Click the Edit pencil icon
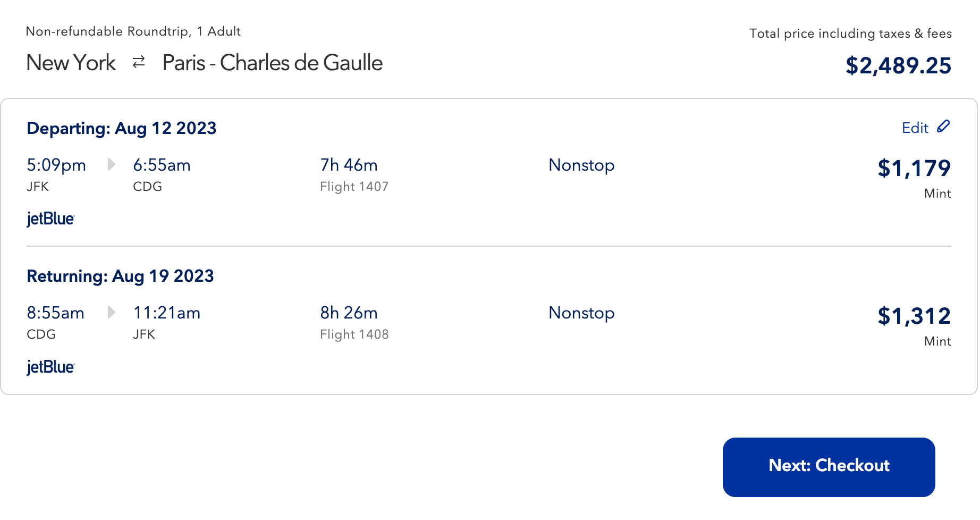Image resolution: width=980 pixels, height=520 pixels. pos(943,127)
